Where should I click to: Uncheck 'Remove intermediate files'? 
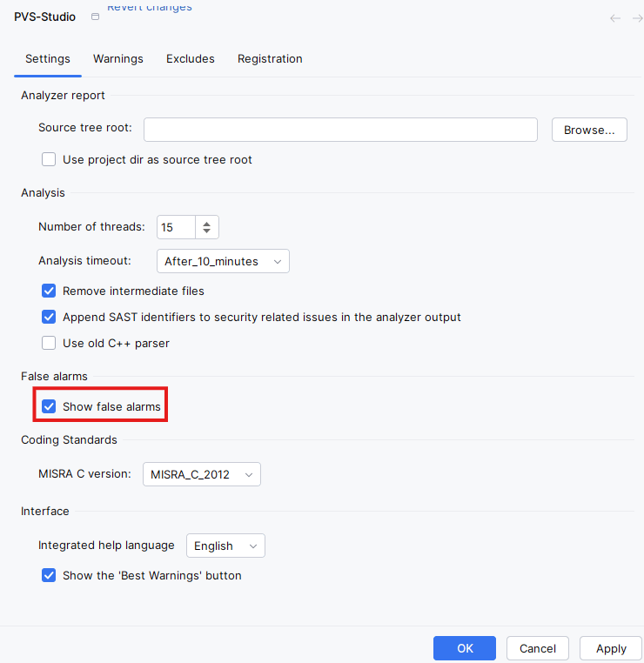click(50, 291)
